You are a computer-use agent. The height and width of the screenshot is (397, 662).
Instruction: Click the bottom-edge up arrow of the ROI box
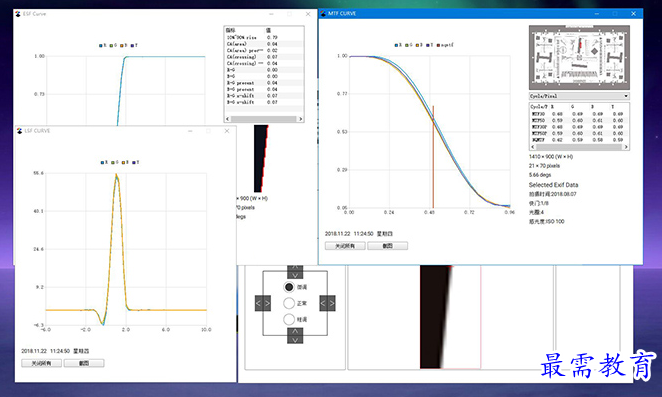click(x=295, y=332)
